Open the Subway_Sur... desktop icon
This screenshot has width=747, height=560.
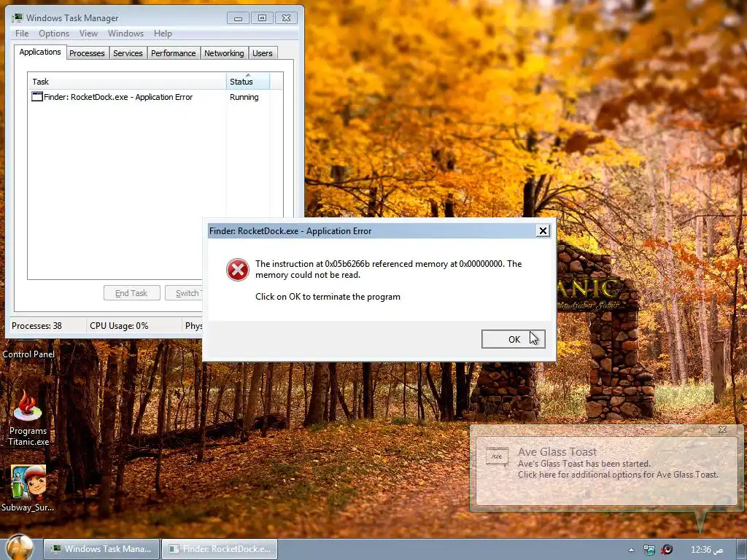[28, 488]
